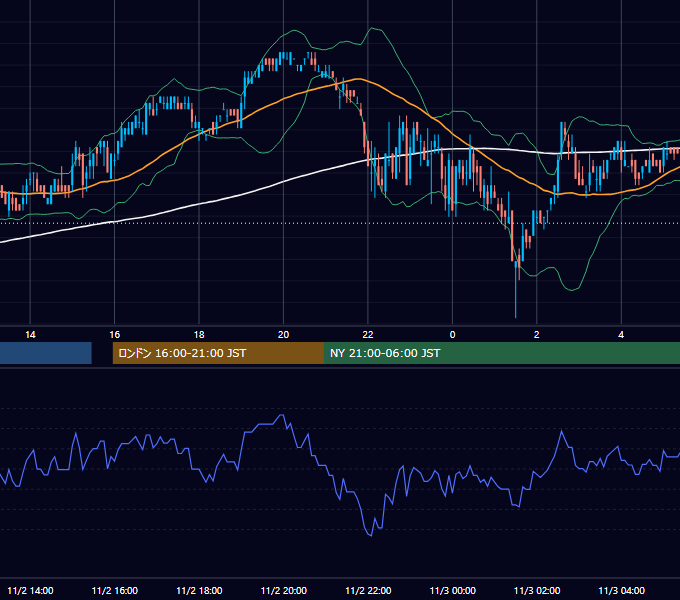Click the '4' hour axis label
The image size is (680, 600).
(621, 335)
